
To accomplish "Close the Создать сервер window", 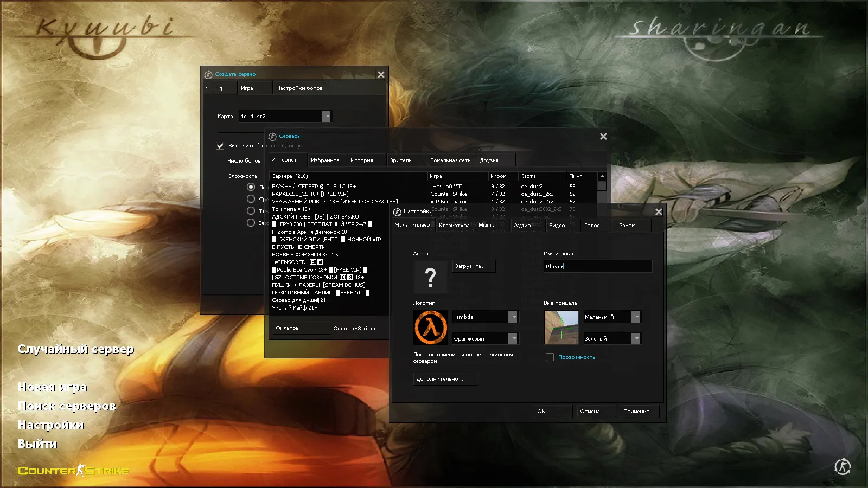I will tap(381, 75).
